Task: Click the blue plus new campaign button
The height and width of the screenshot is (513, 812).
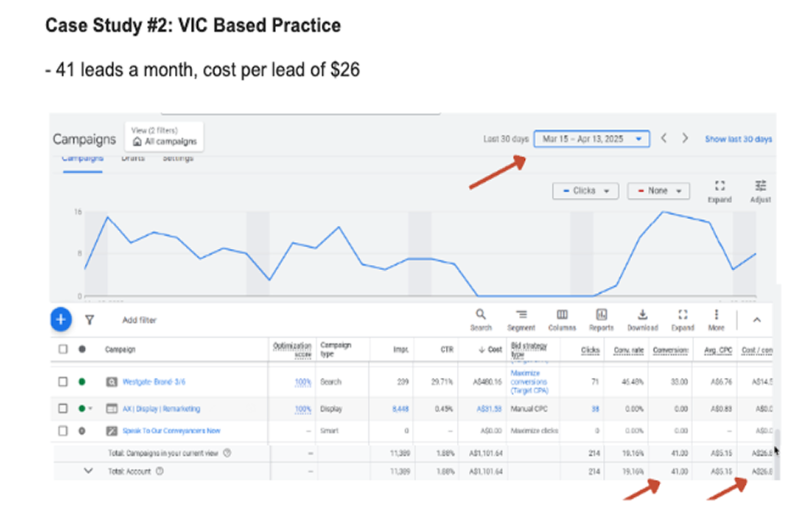Action: (60, 320)
